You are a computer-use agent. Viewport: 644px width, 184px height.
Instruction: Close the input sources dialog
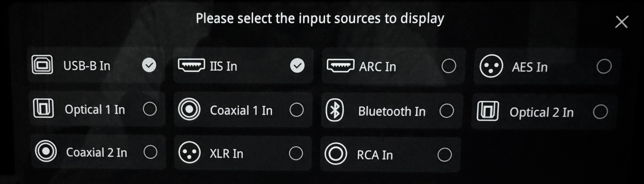622,22
